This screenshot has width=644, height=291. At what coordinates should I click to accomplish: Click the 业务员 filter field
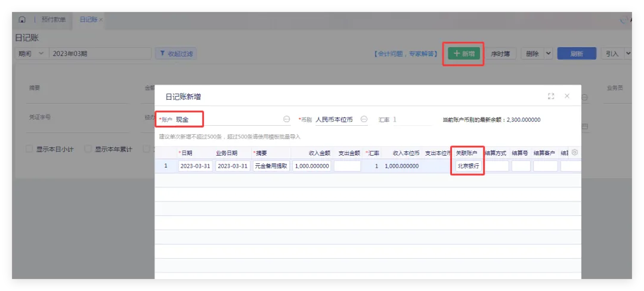click(x=617, y=93)
